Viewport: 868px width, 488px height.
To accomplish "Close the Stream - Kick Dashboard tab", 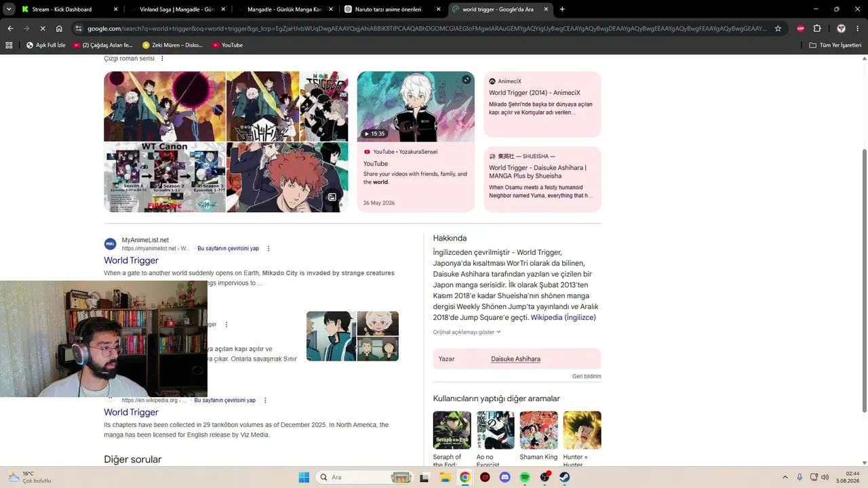I will point(116,9).
